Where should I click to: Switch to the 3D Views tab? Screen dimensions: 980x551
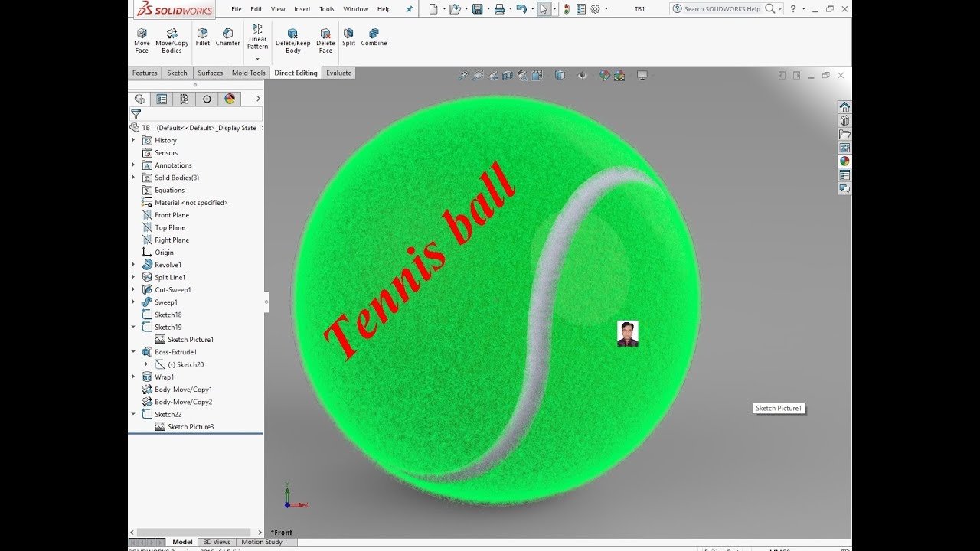[x=217, y=542]
